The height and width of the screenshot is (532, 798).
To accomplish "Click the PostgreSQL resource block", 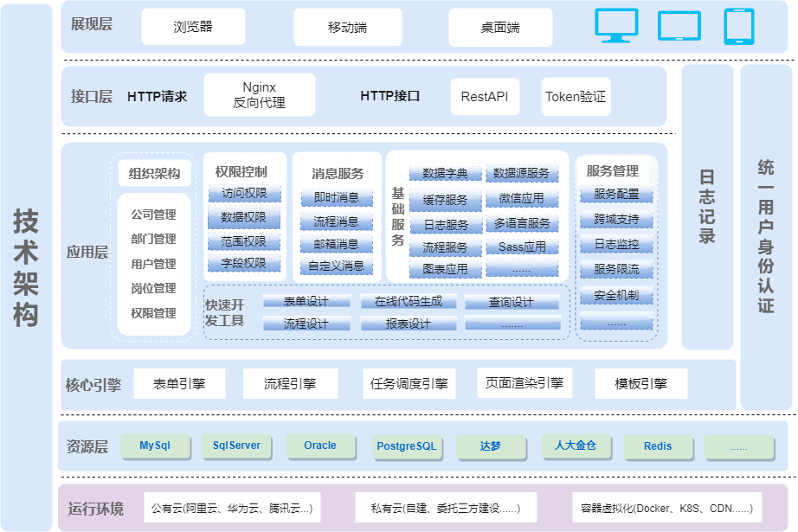I will (x=407, y=446).
